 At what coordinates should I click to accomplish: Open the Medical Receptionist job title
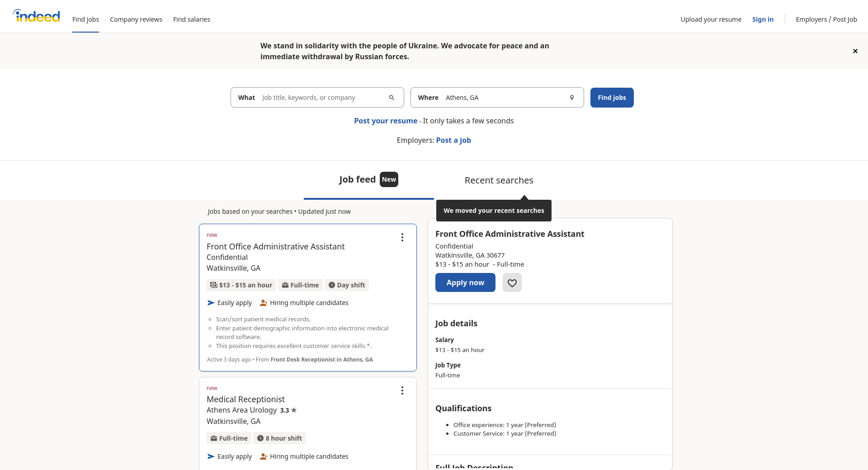coord(245,399)
